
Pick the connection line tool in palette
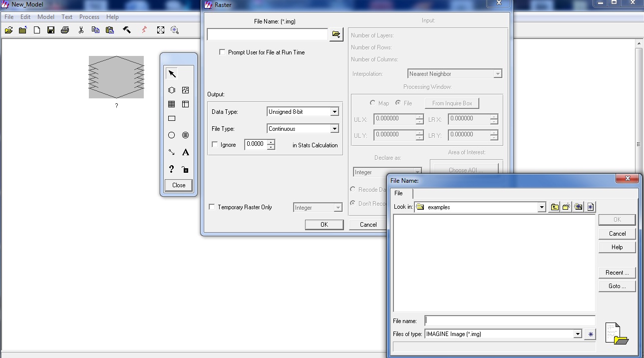click(x=172, y=152)
